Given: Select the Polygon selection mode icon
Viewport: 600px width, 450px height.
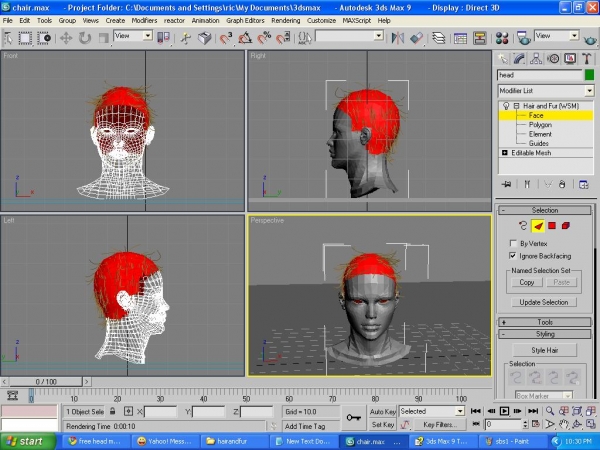Looking at the screenshot, I should click(x=552, y=226).
